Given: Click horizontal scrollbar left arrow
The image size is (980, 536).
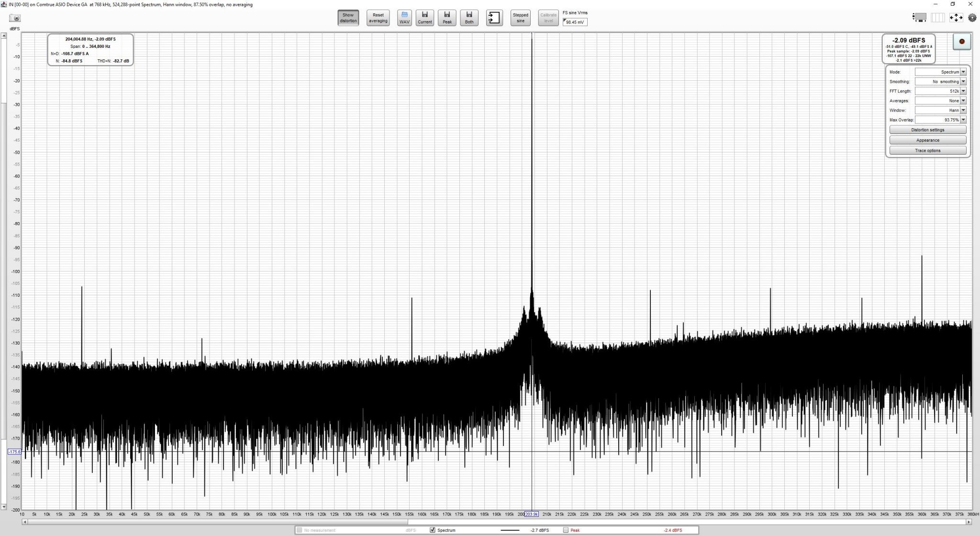Looking at the screenshot, I should point(24,522).
